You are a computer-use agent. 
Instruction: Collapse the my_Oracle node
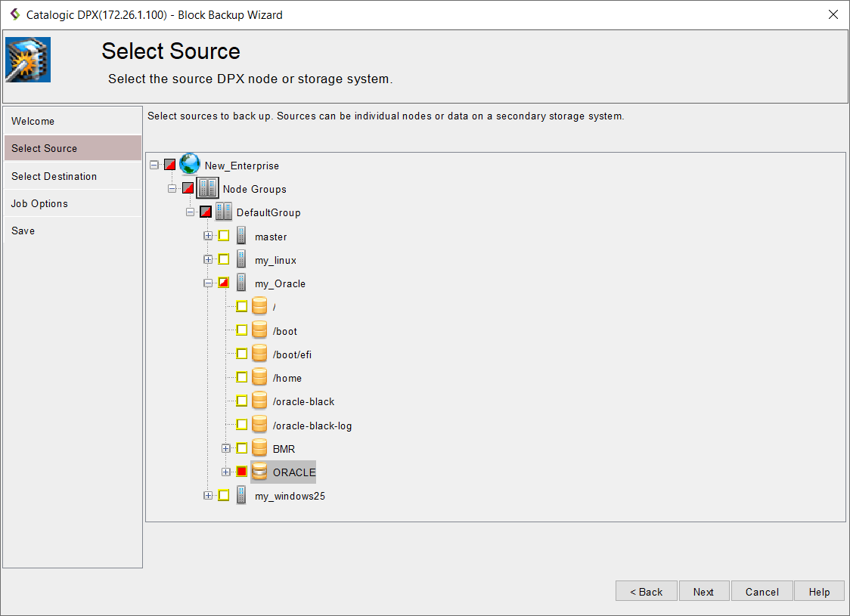click(x=208, y=283)
